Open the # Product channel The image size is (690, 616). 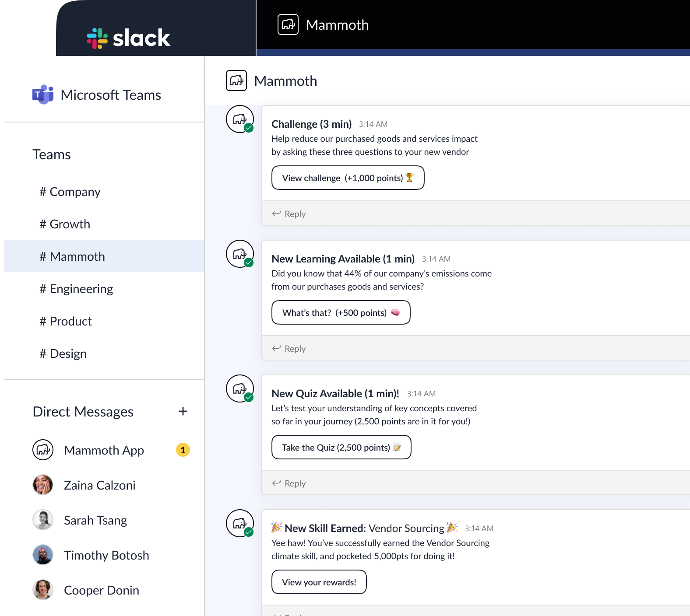(x=104, y=321)
